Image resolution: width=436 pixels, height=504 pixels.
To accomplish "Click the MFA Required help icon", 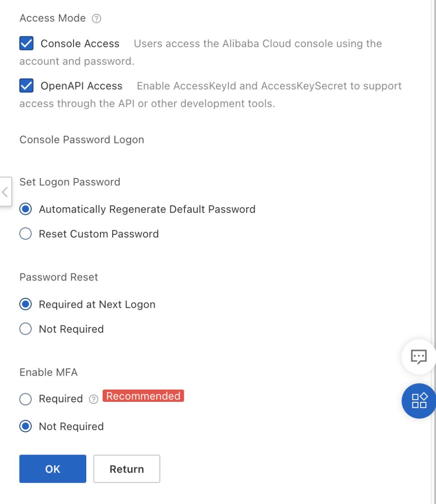I will point(94,400).
